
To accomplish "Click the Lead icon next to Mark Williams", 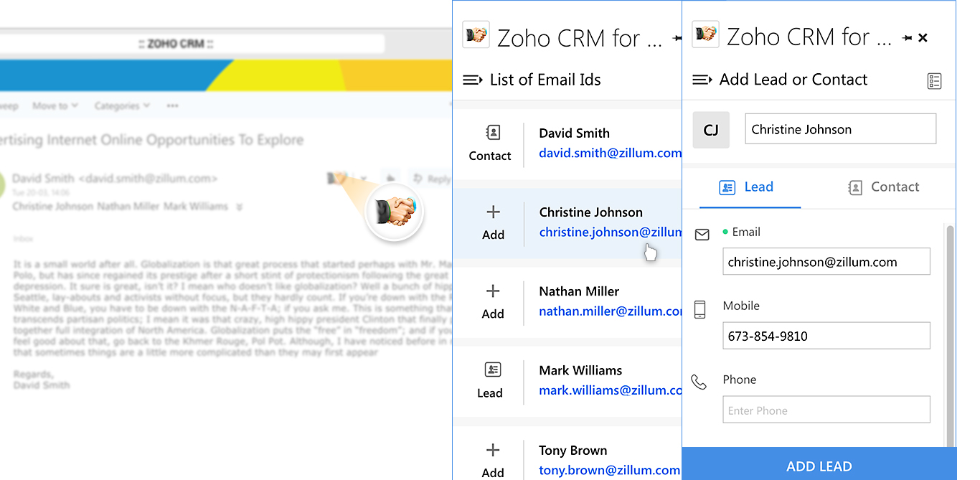I will point(493,370).
